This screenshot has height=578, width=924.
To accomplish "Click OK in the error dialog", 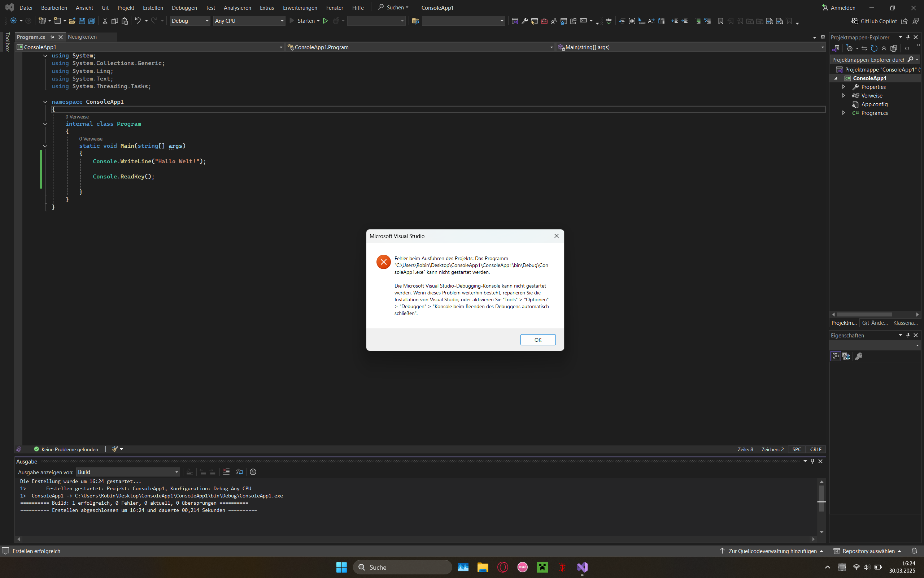I will pyautogui.click(x=537, y=340).
